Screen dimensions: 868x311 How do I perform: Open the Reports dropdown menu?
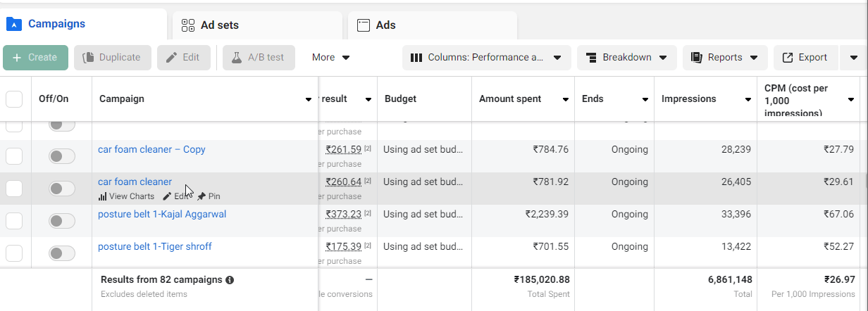point(724,58)
